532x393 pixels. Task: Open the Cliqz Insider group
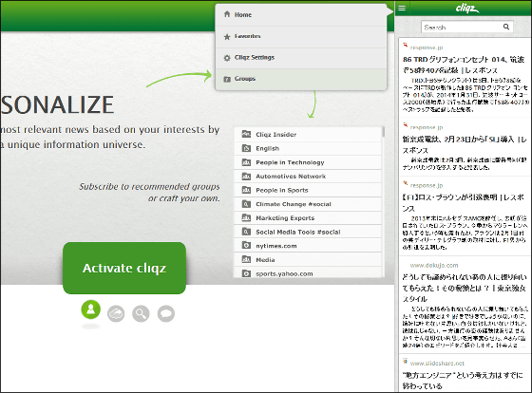(x=308, y=134)
